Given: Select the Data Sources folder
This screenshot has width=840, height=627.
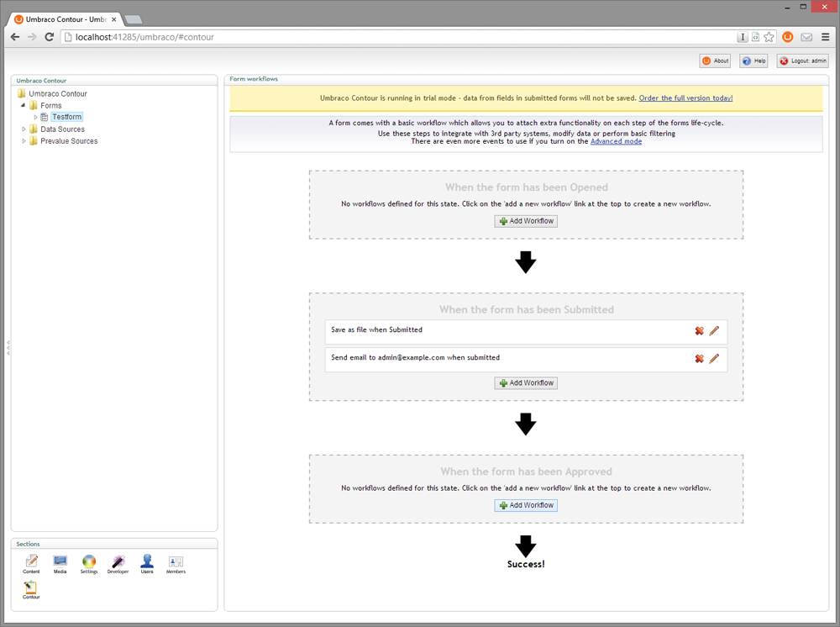Looking at the screenshot, I should point(63,129).
